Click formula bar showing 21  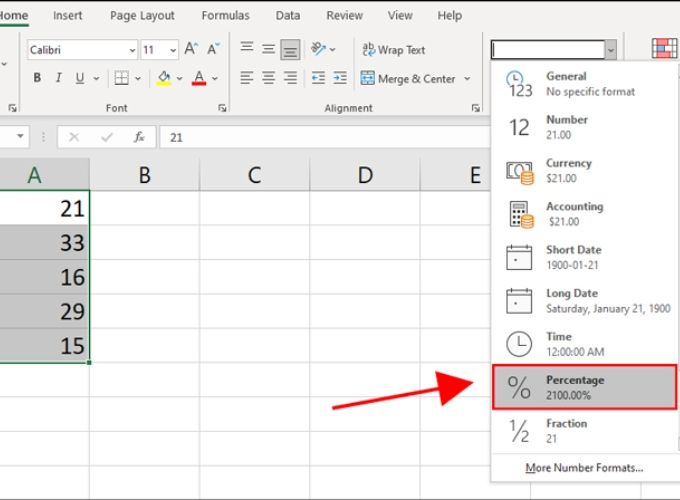click(325, 137)
